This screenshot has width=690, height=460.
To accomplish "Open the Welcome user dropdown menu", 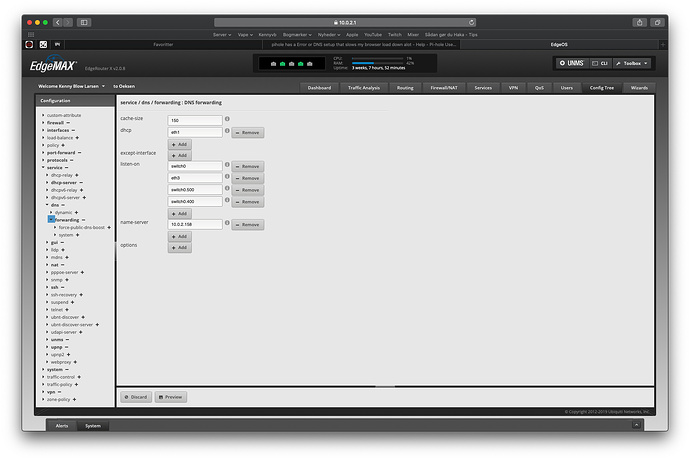I will (x=70, y=87).
